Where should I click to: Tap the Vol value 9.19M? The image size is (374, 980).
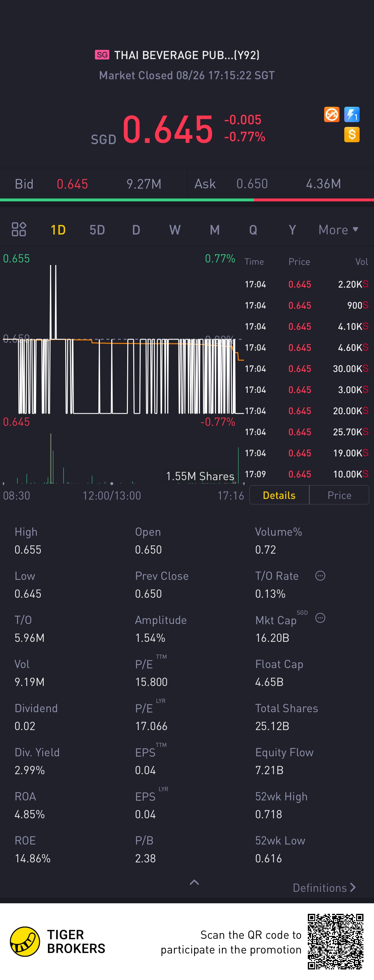pos(29,682)
